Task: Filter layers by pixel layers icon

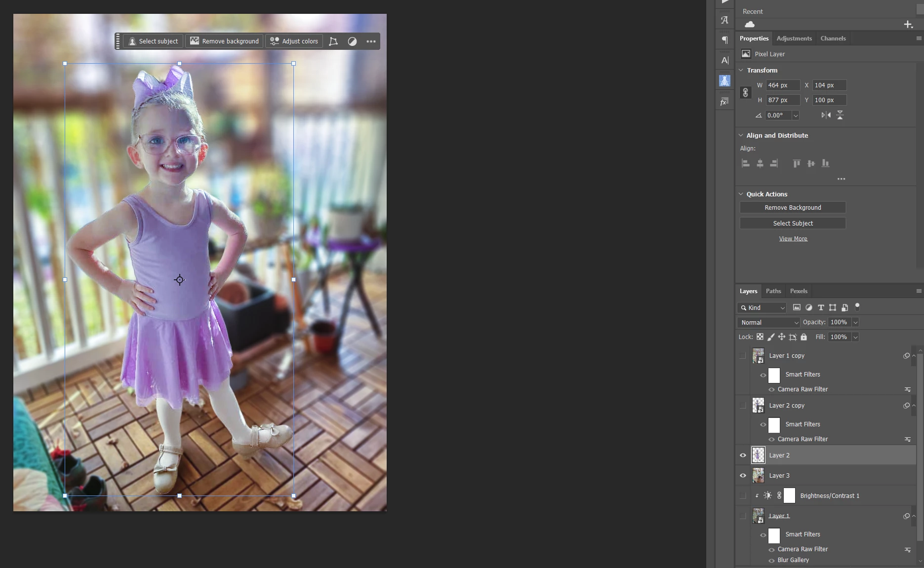Action: (797, 307)
